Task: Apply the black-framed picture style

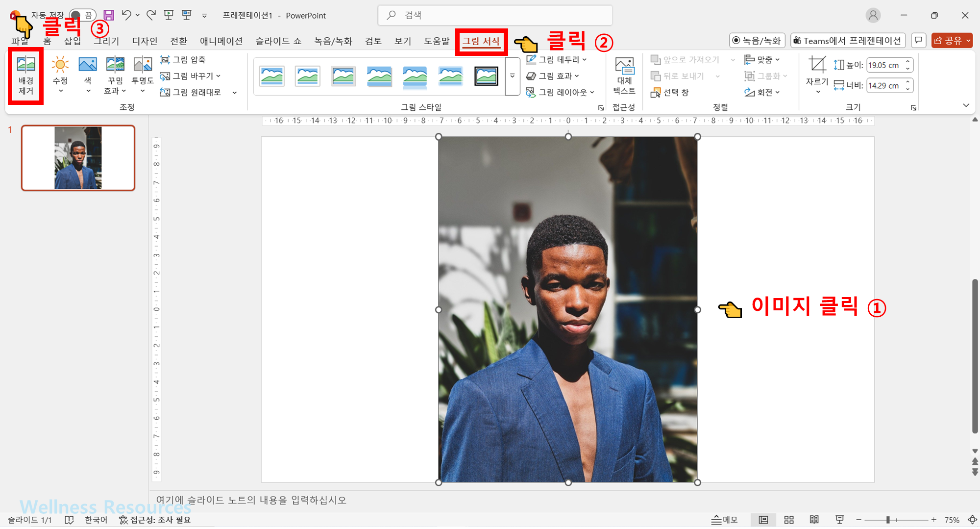Action: (486, 76)
